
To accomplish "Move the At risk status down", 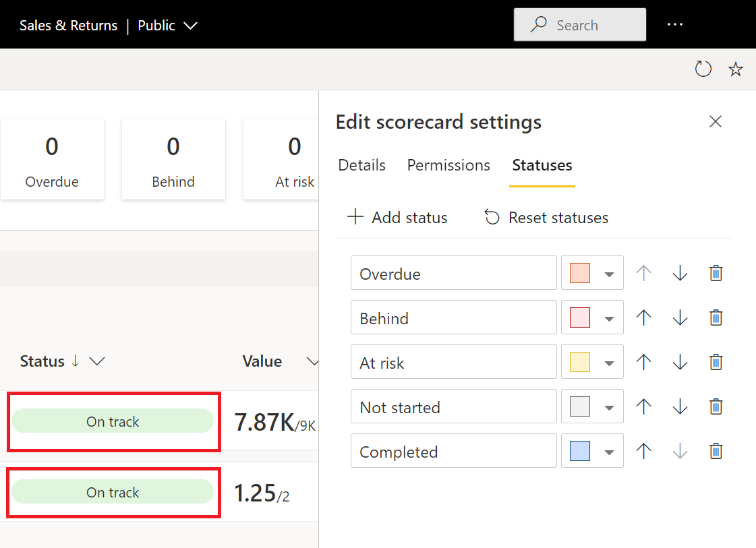I will (680, 361).
